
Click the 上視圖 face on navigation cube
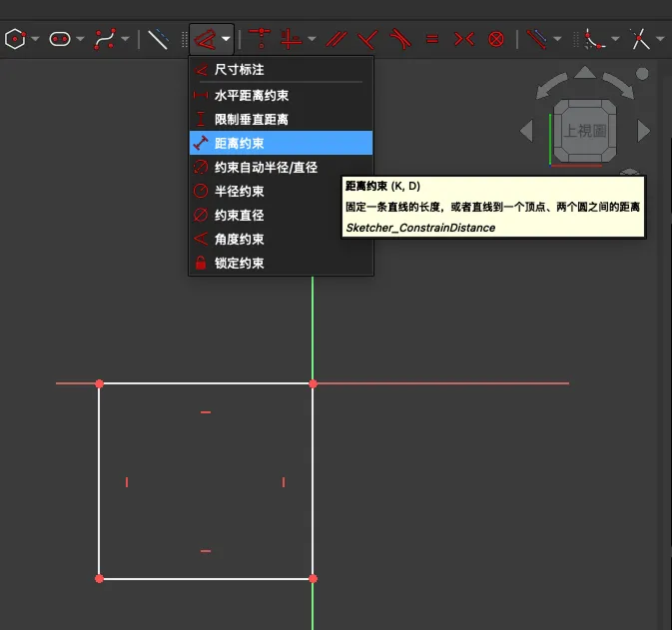click(585, 131)
